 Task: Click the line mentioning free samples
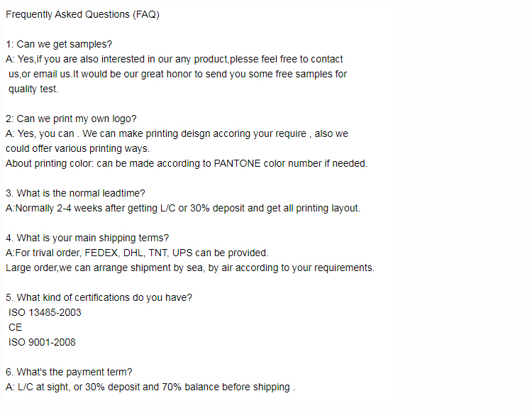point(177,74)
